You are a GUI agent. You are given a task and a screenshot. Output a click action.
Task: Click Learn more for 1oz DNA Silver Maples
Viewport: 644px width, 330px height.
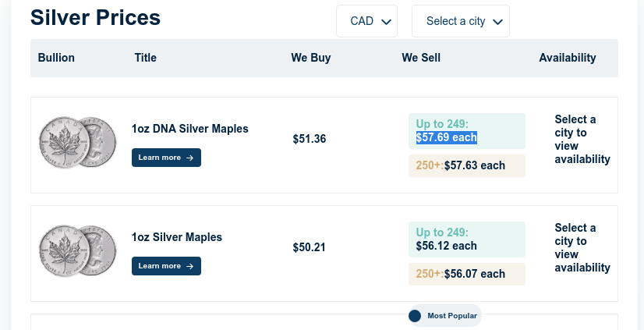coord(166,158)
